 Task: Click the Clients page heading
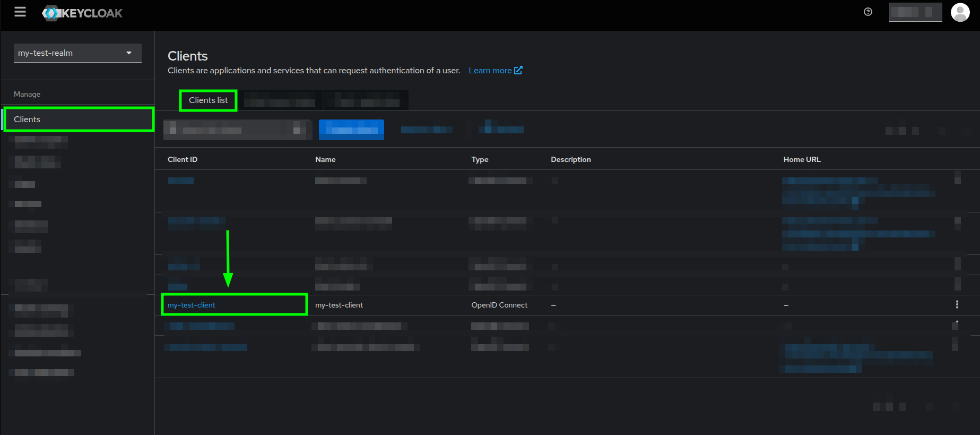pos(188,56)
